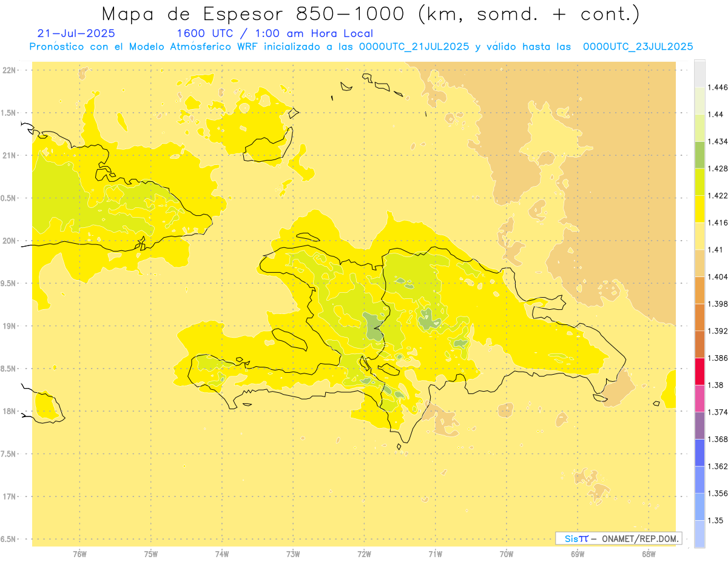
Task: Select the blue legend swatch between 1.362 and 1.368
Action: [x=699, y=452]
